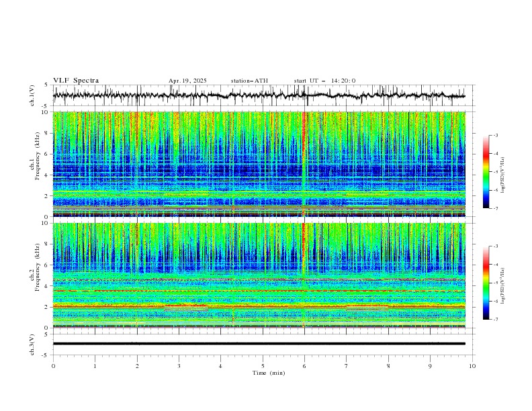532x411 pixels.
Task: Click the 'start UT = 14:20:0' text
Action: point(324,81)
